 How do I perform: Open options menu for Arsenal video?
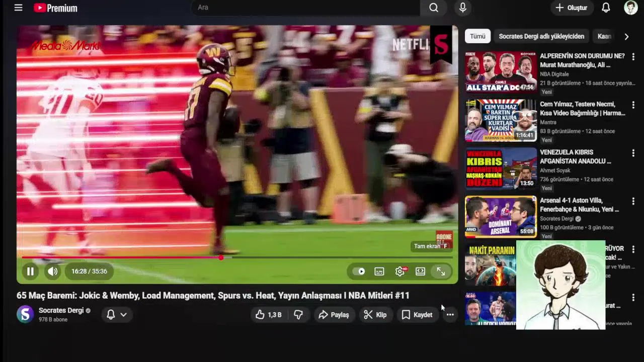pos(633,201)
